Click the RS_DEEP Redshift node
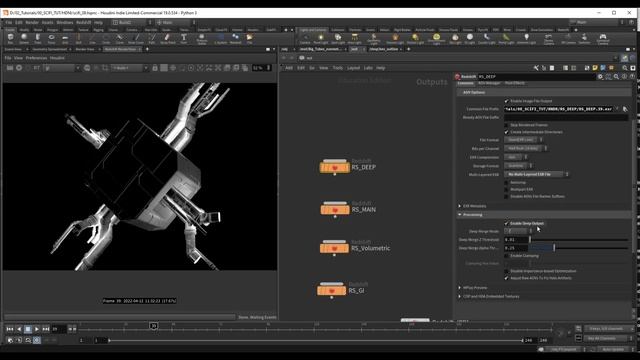Viewport: 640px width, 360px height. coord(335,167)
